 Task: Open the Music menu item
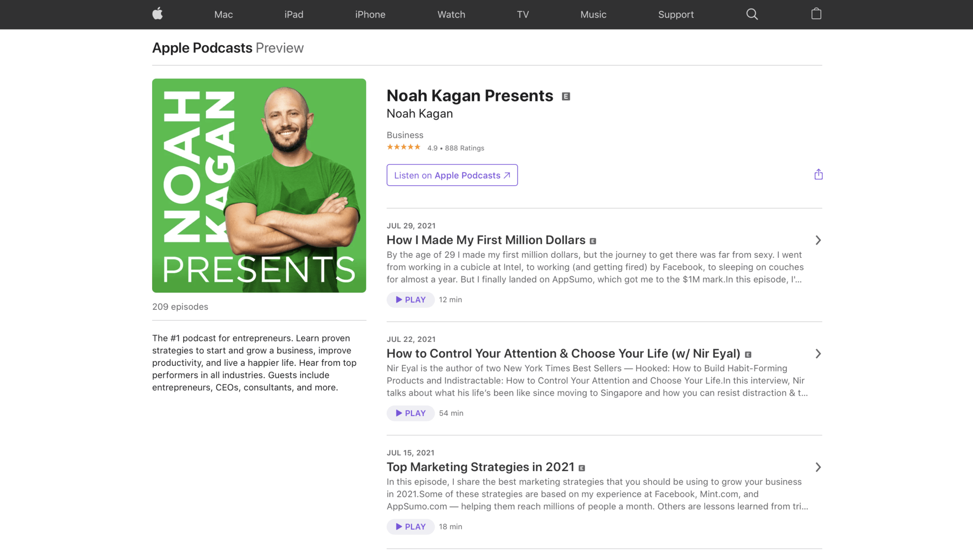593,14
